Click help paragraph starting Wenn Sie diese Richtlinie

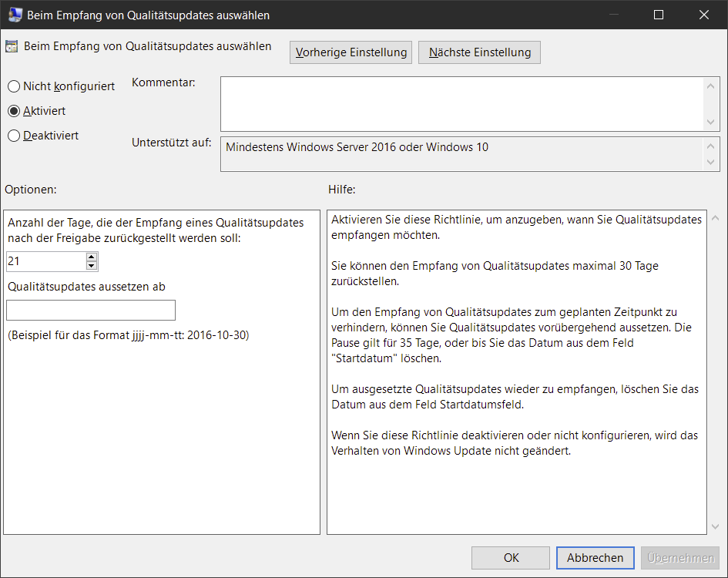click(x=515, y=443)
